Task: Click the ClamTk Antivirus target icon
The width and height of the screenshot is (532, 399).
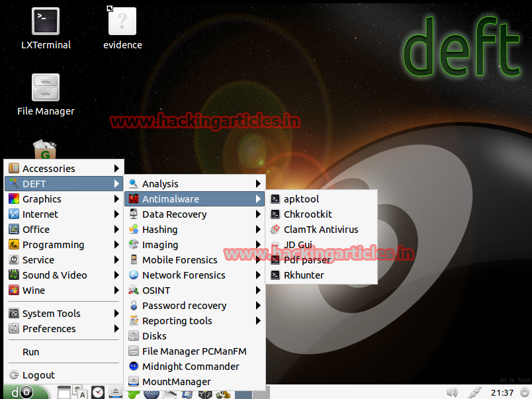Action: click(x=275, y=230)
